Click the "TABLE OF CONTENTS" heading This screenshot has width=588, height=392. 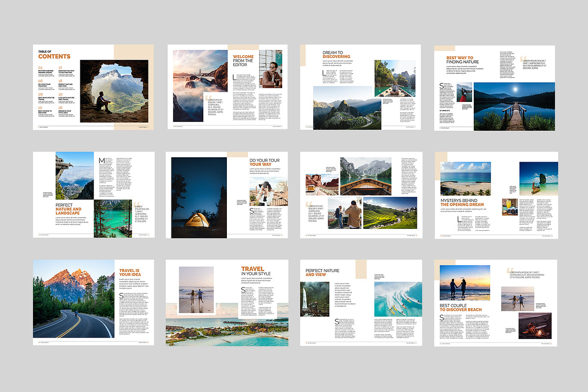[x=54, y=55]
